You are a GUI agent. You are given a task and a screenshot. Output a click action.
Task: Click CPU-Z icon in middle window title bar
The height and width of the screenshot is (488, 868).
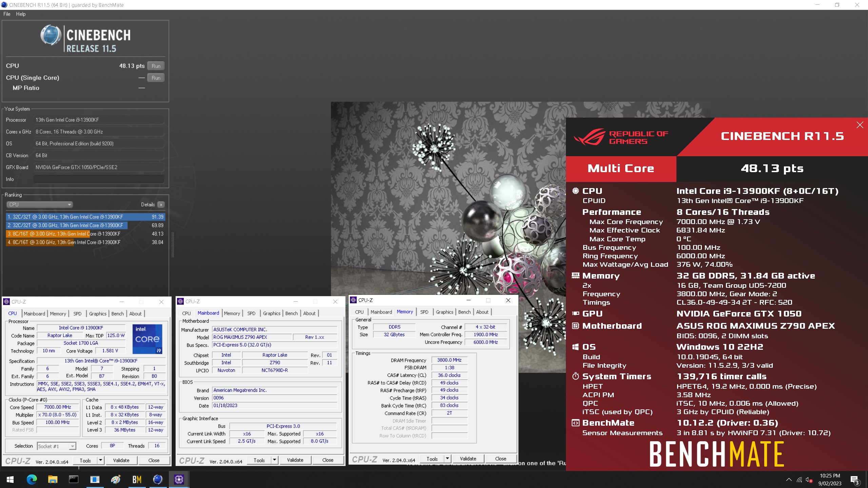(180, 301)
